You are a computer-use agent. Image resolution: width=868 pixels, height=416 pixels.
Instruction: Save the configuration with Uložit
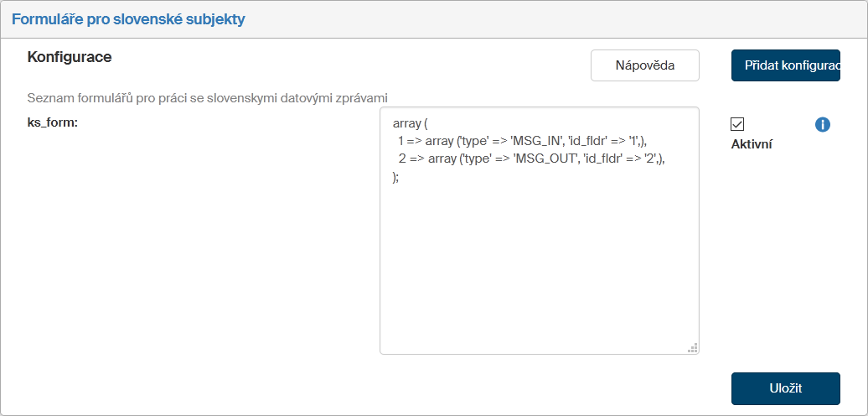click(785, 388)
